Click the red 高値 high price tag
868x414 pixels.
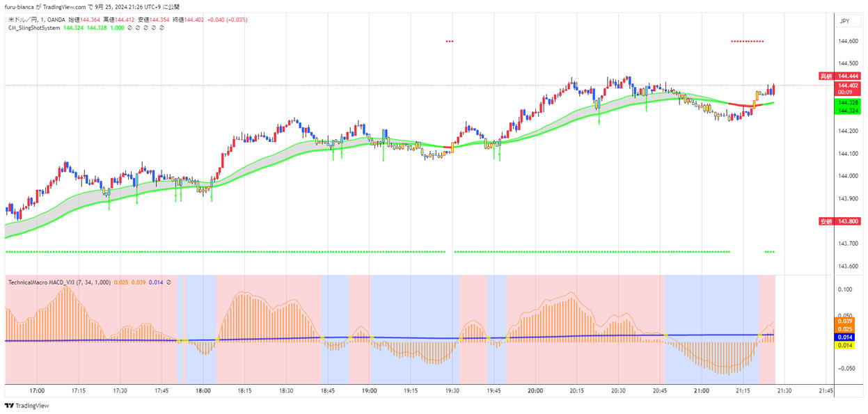[x=826, y=76]
